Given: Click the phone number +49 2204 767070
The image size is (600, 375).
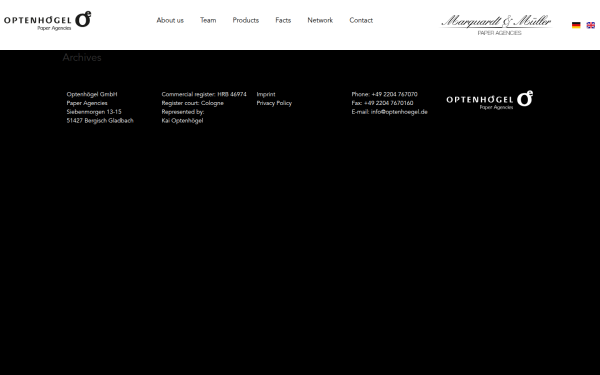Looking at the screenshot, I should tap(395, 94).
